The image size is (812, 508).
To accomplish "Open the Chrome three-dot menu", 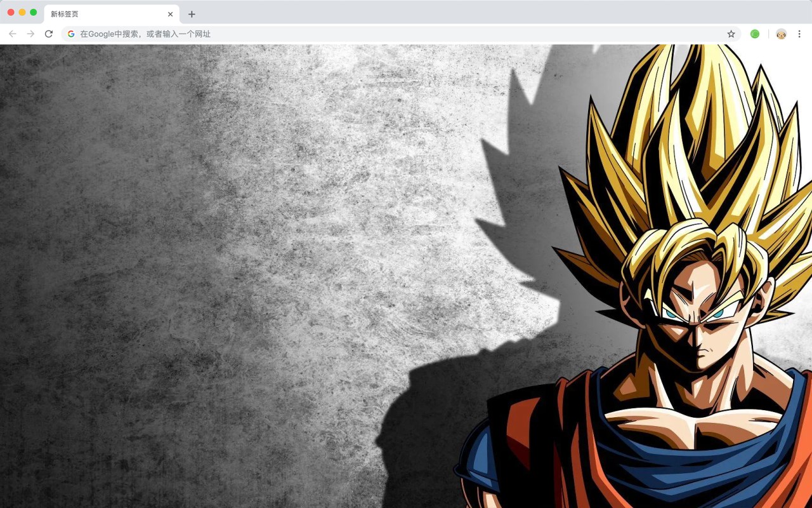I will (x=799, y=34).
